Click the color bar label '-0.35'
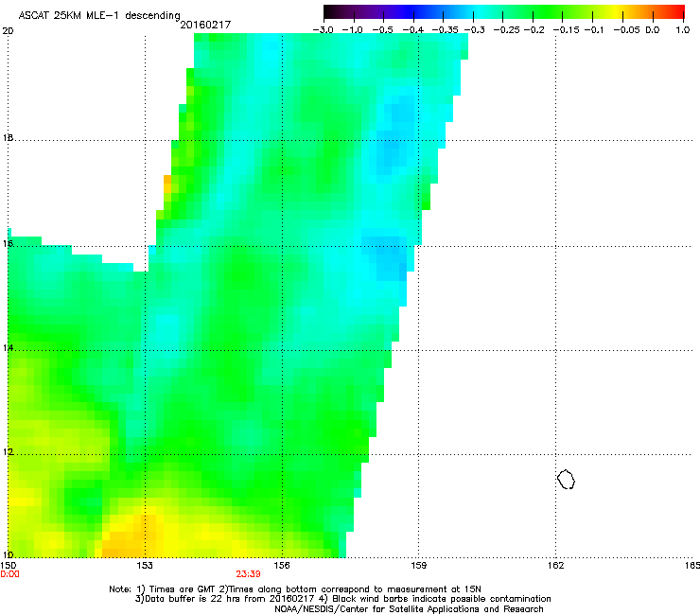 (x=446, y=30)
